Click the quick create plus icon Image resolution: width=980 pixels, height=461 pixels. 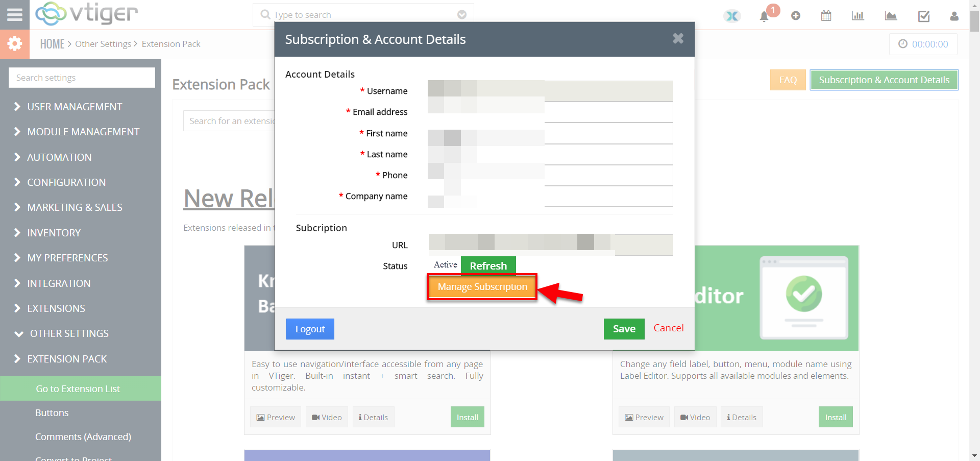tap(795, 16)
